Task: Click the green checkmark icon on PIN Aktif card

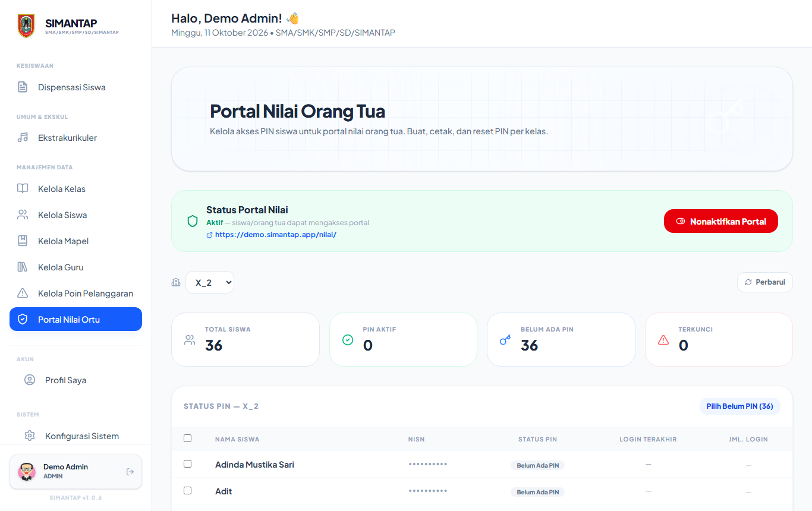Action: pyautogui.click(x=348, y=340)
